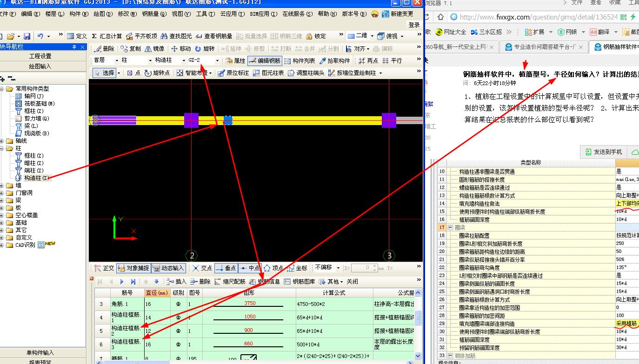The image size is (639, 364).
Task: Open 查找图元 find element tool
Action: (176, 36)
